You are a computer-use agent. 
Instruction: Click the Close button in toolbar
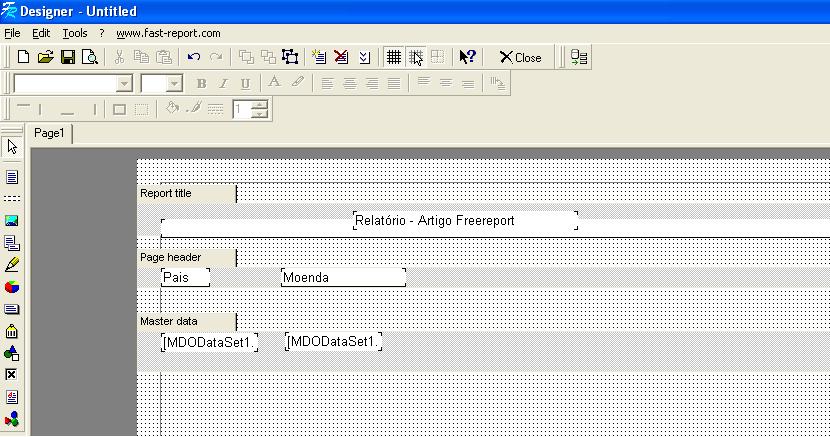520,57
